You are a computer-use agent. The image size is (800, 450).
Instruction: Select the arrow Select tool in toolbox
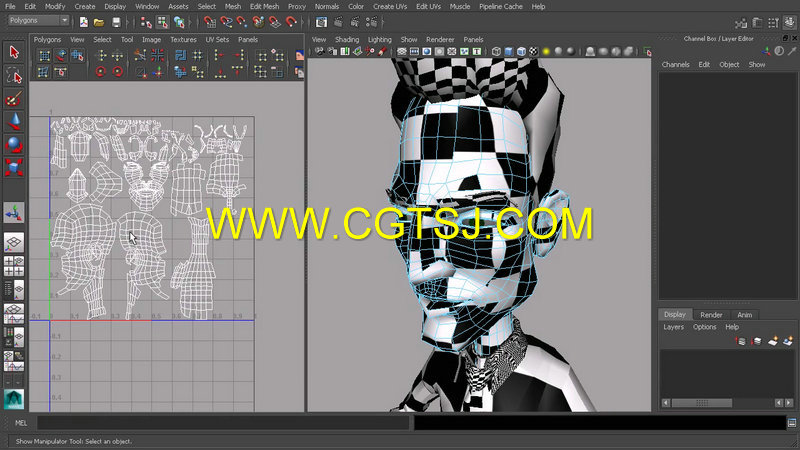click(x=14, y=52)
